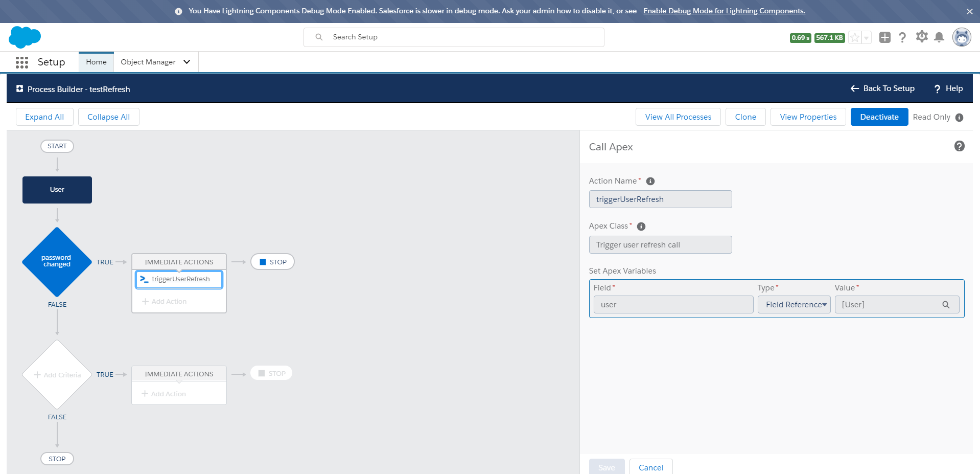
Task: Click Add Action under triggerUserRefresh
Action: [165, 302]
